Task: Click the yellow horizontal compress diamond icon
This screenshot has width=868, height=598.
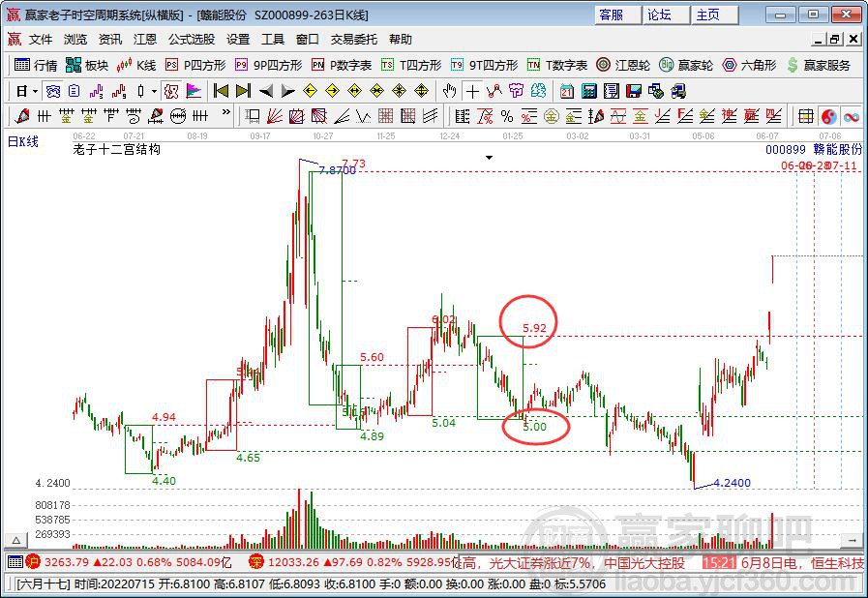Action: pyautogui.click(x=376, y=91)
